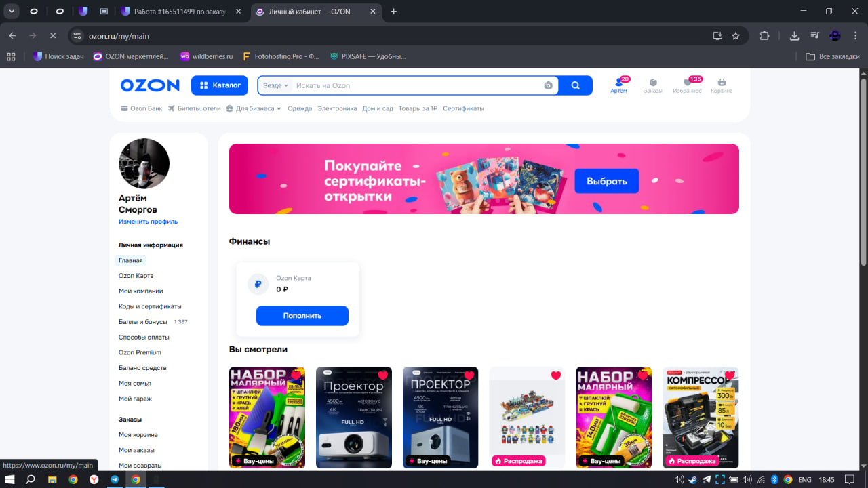Open Билеты, отели section
This screenshot has width=868, height=488.
click(x=195, y=108)
